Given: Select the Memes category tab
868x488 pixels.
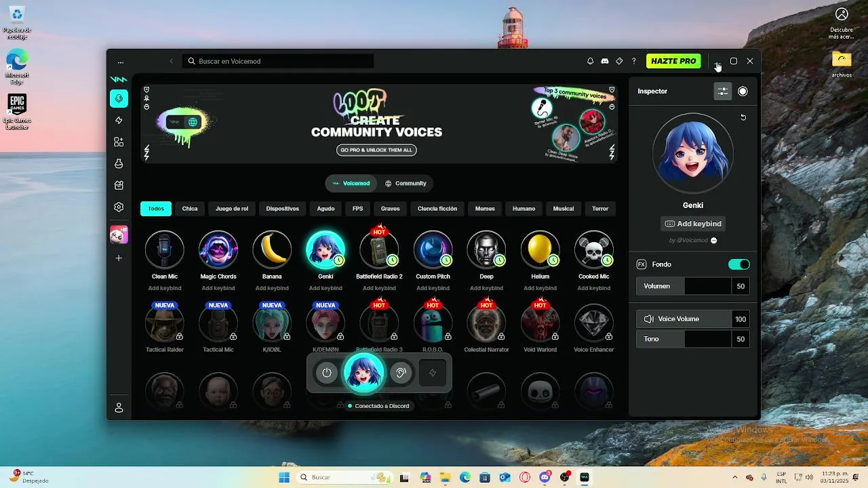Looking at the screenshot, I should point(485,209).
